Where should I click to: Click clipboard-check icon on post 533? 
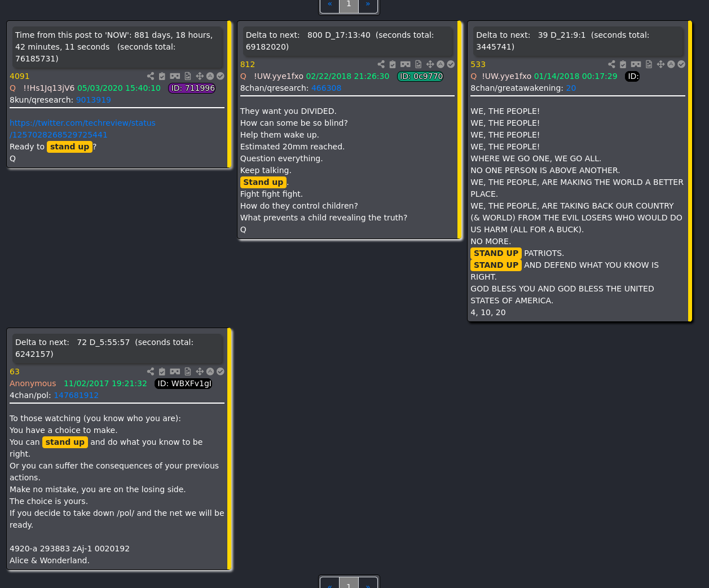623,64
